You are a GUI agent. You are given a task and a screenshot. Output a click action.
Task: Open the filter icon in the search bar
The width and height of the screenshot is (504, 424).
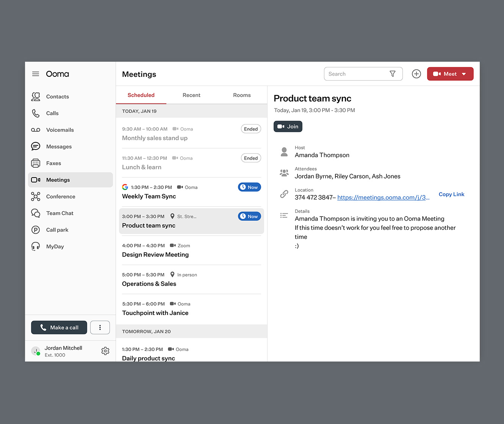point(393,74)
